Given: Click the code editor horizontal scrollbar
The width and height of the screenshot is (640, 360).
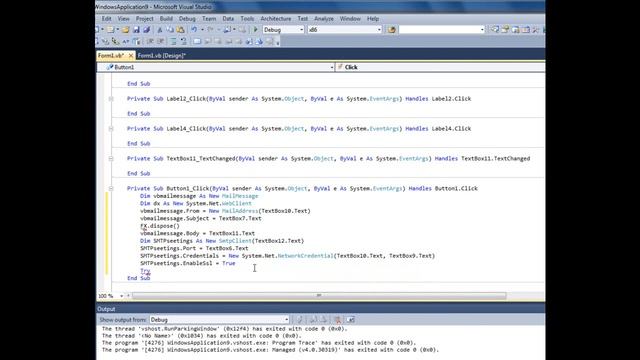Looking at the screenshot, I should point(319,296).
